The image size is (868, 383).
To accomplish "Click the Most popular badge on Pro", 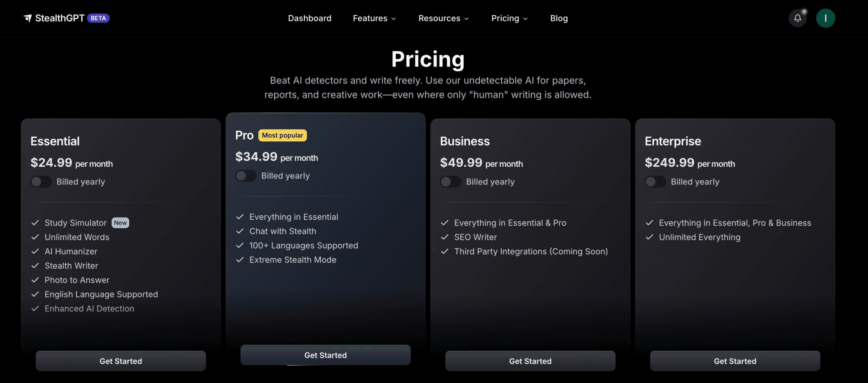I will click(282, 135).
